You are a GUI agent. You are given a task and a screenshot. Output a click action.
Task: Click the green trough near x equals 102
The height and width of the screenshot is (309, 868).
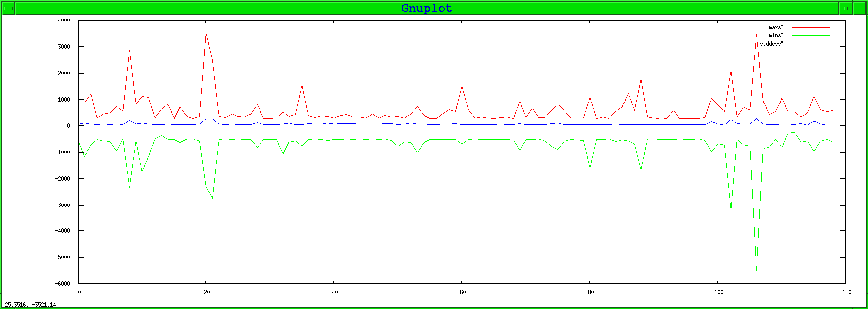[x=731, y=210]
